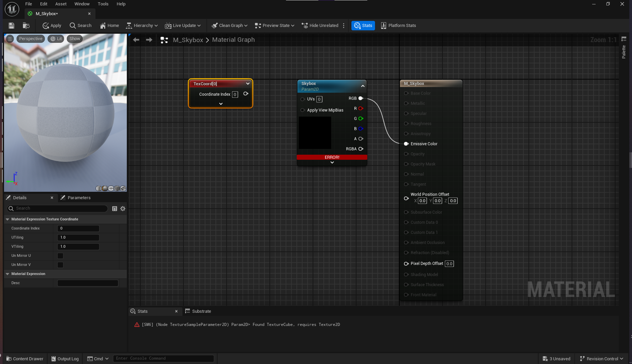Enable Un Mirror U checkbox

tap(60, 256)
